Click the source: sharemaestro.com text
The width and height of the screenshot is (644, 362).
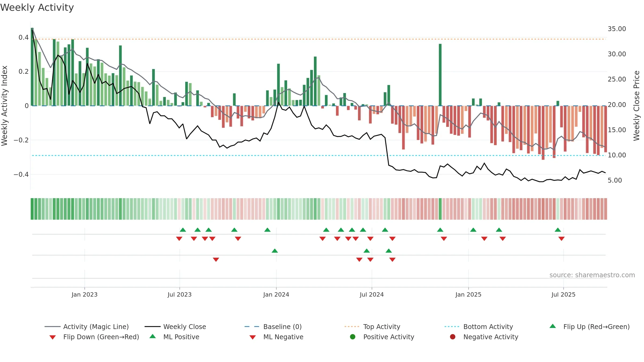592,275
